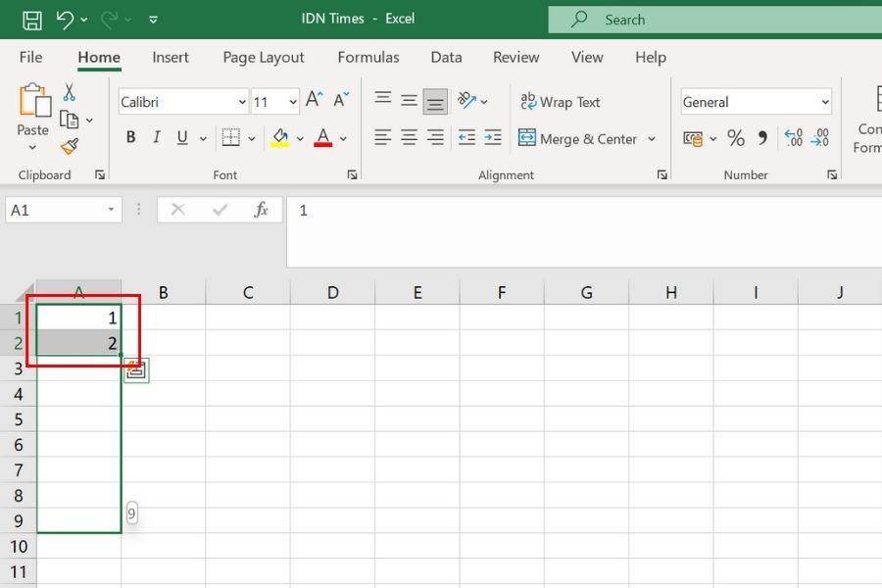Expand Merge & Center options arrow

(x=652, y=138)
